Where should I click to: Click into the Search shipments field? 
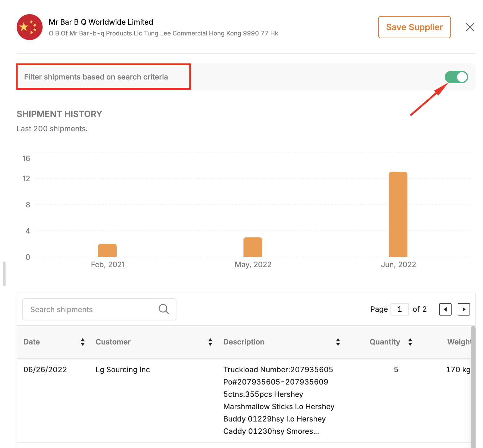click(x=99, y=309)
